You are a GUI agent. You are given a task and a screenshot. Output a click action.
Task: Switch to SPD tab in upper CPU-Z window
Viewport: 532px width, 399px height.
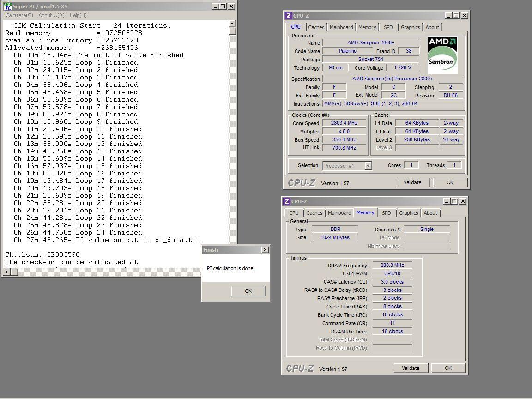tap(388, 27)
